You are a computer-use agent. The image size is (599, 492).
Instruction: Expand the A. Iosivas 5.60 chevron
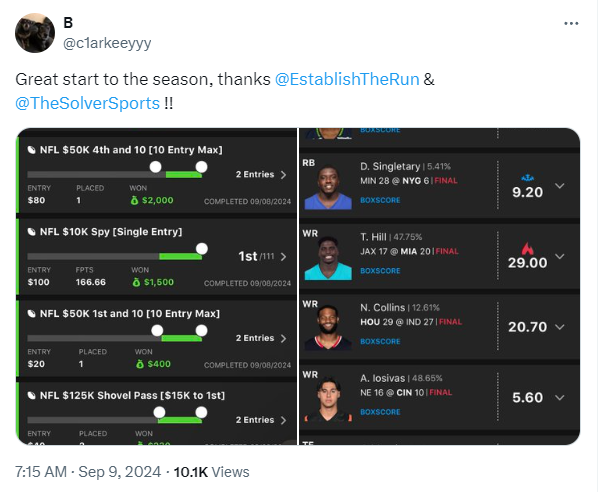pyautogui.click(x=560, y=398)
